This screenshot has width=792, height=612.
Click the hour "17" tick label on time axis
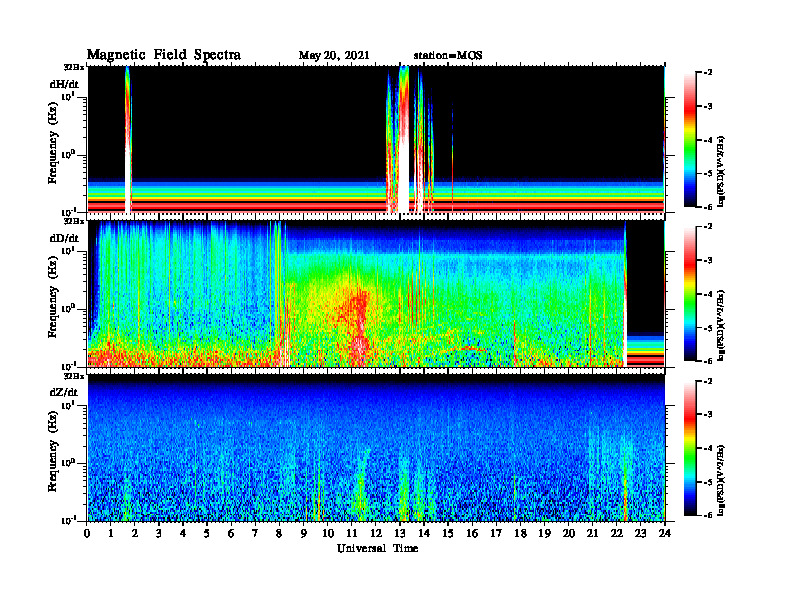point(496,533)
